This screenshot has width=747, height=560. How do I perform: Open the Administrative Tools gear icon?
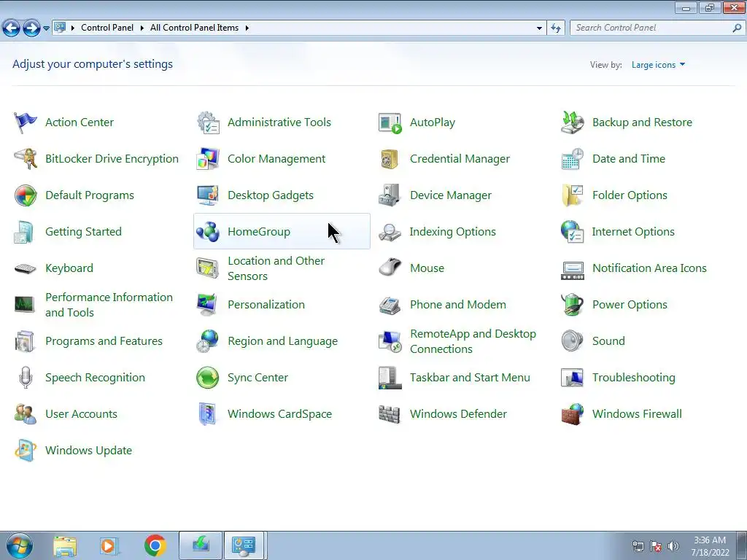pyautogui.click(x=208, y=122)
